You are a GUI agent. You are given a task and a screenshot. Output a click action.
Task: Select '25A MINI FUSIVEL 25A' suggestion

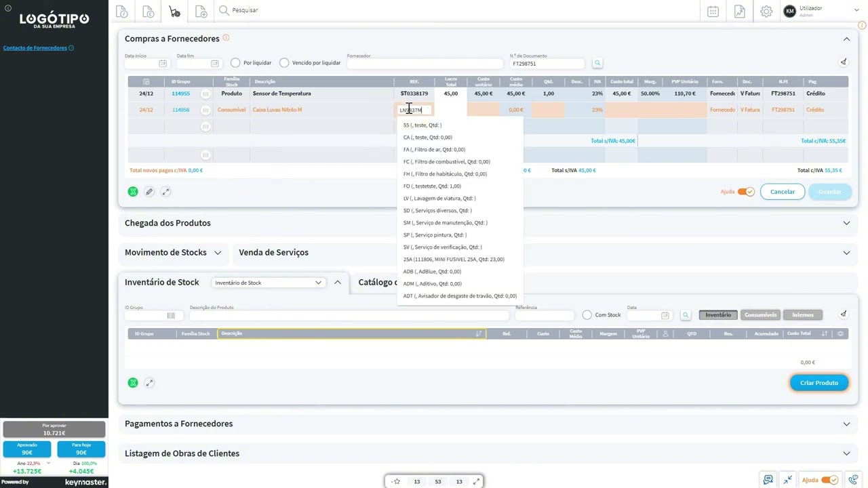click(x=453, y=260)
